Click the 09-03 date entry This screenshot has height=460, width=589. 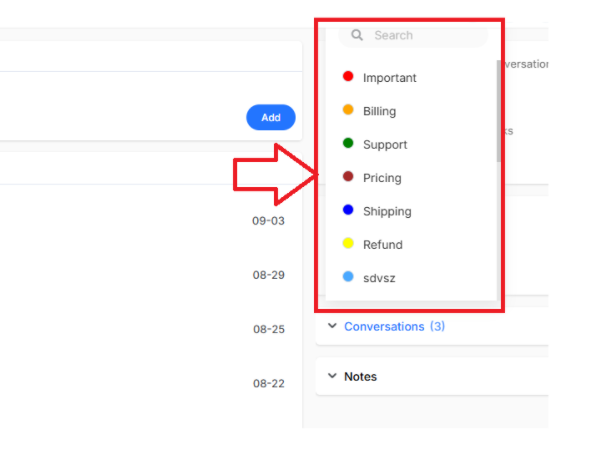pyautogui.click(x=268, y=221)
